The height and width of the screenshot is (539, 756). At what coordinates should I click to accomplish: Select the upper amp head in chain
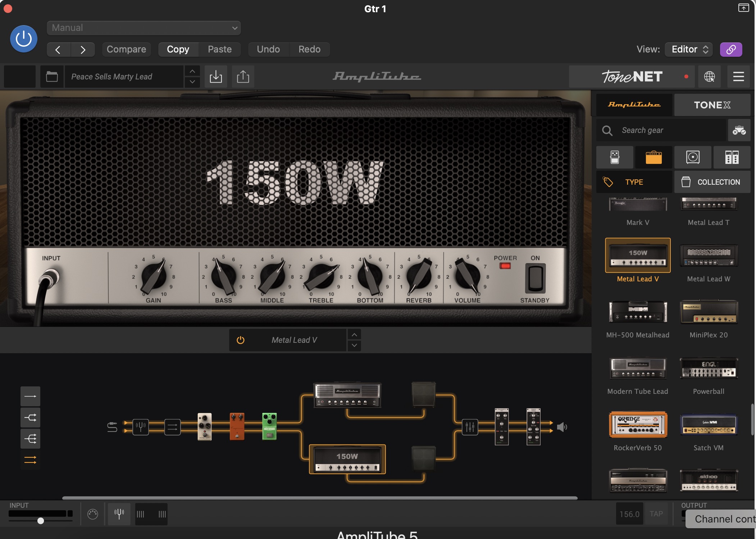347,395
